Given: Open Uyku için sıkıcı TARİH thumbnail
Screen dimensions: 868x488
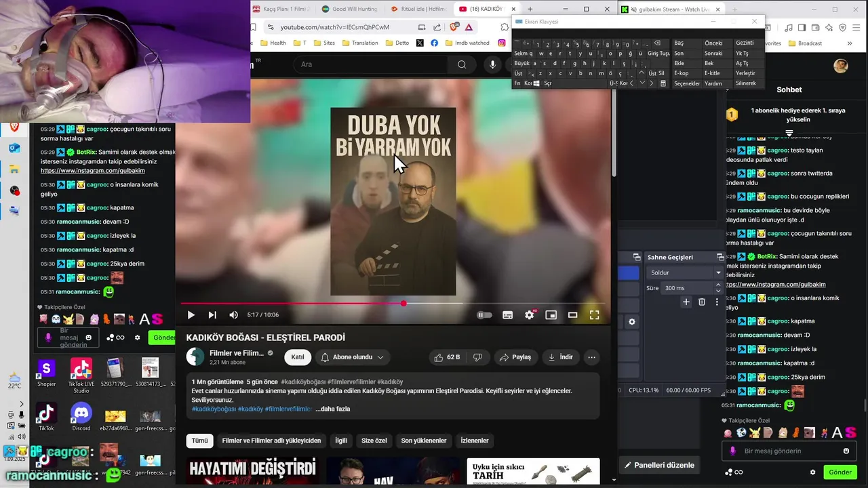Looking at the screenshot, I should tap(533, 472).
